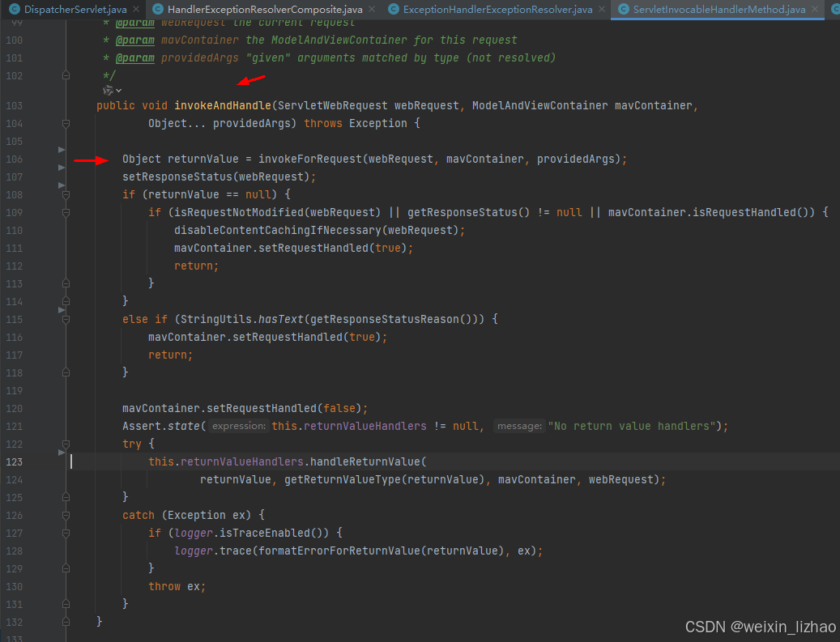Click the @param mavContainer Javadoc tag
The width and height of the screenshot is (840, 642).
(177, 40)
